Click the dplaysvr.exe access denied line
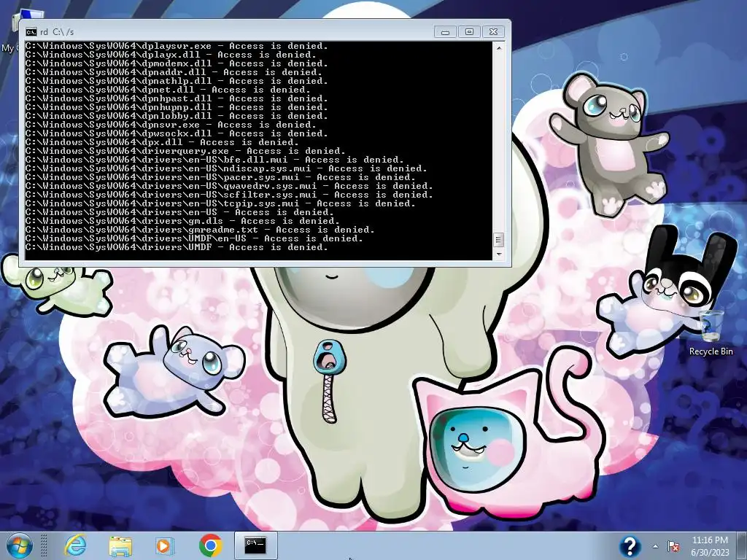Viewport: 747px width, 560px height. (177, 46)
